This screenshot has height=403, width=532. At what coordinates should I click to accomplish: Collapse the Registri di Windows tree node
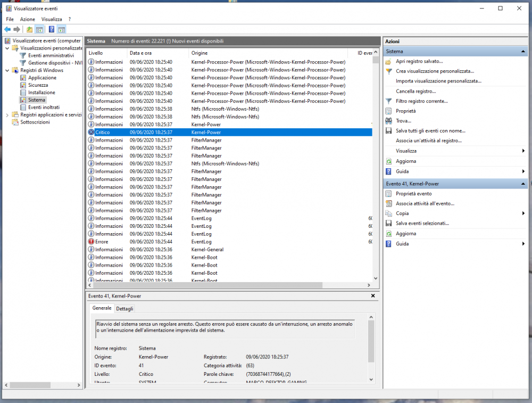point(7,70)
